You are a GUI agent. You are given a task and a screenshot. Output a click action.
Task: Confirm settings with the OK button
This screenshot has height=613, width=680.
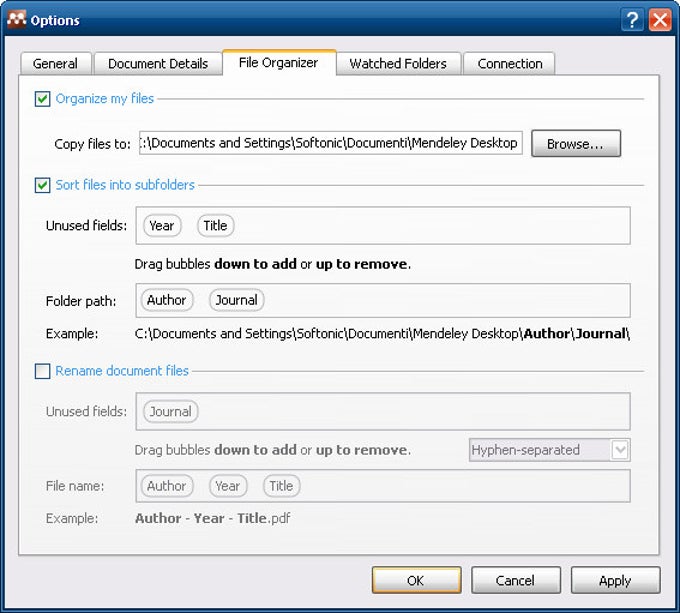tap(416, 580)
